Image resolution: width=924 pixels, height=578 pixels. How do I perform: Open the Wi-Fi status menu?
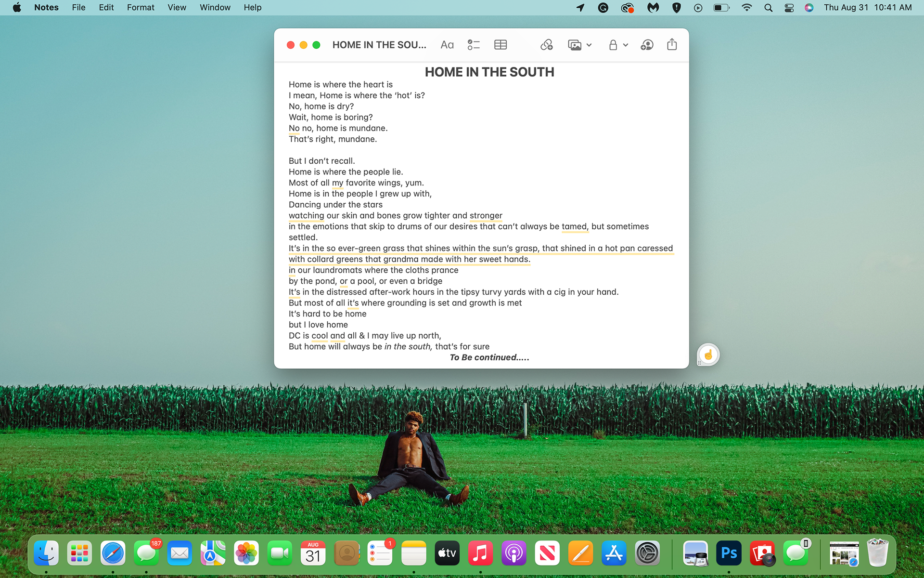(x=746, y=8)
